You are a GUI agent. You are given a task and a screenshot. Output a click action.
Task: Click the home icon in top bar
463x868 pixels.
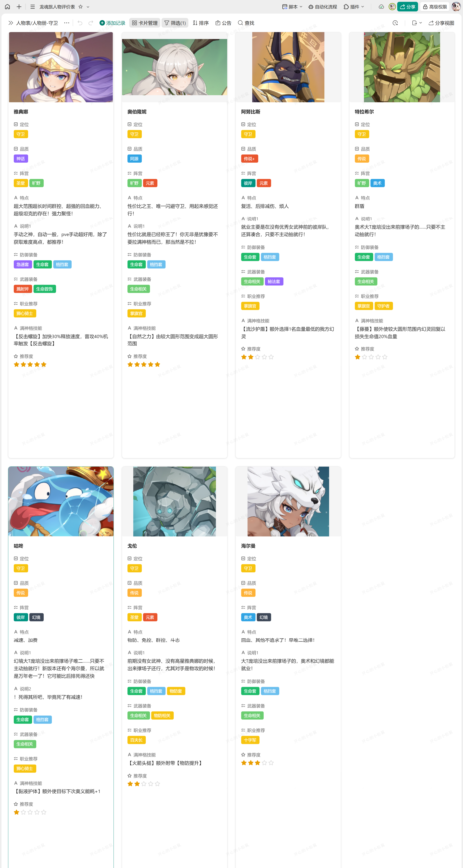(x=7, y=7)
